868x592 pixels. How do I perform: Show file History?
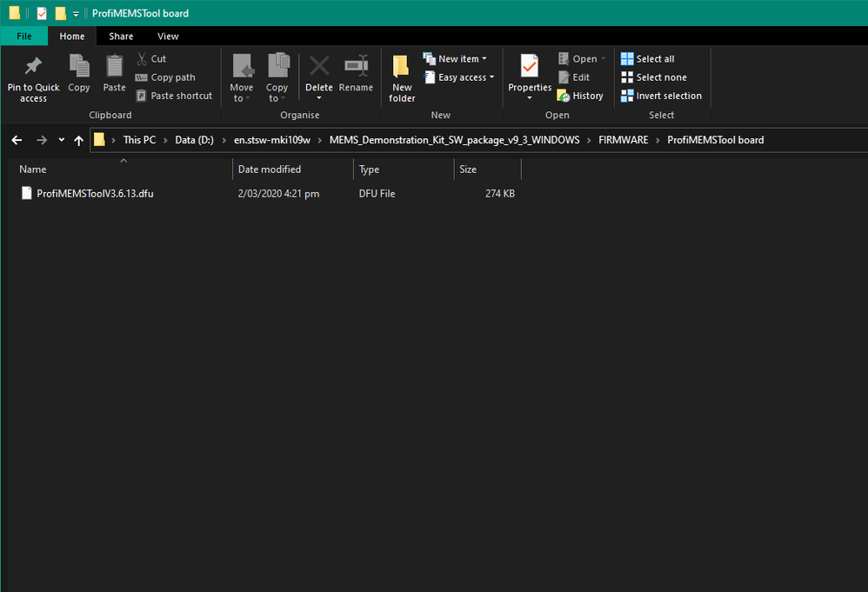click(580, 96)
